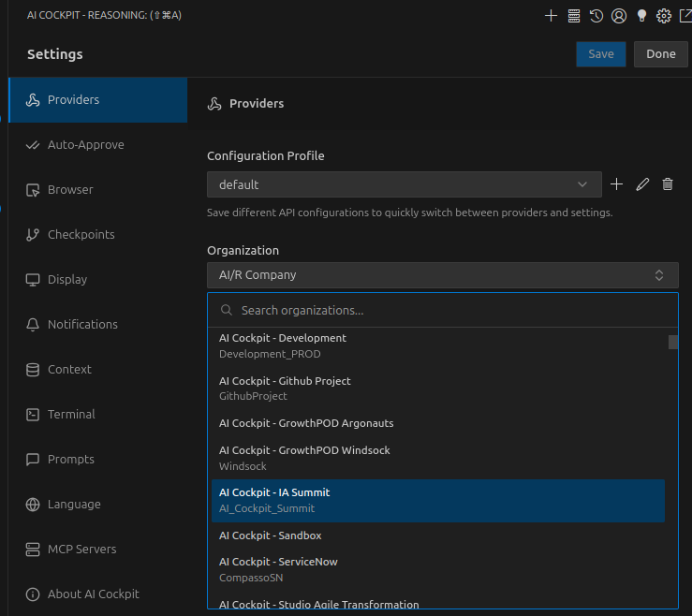Switch to the Auto-Approve settings tab
692x616 pixels.
click(85, 145)
